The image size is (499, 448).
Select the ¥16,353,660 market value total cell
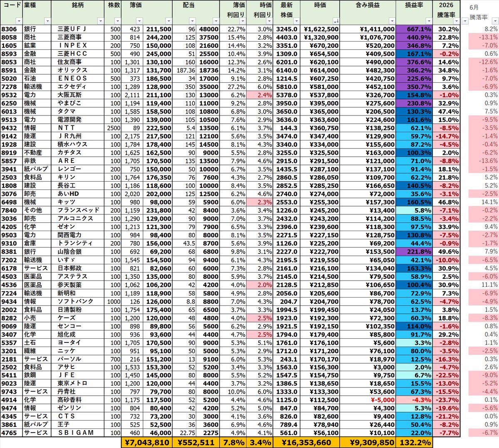(x=306, y=443)
